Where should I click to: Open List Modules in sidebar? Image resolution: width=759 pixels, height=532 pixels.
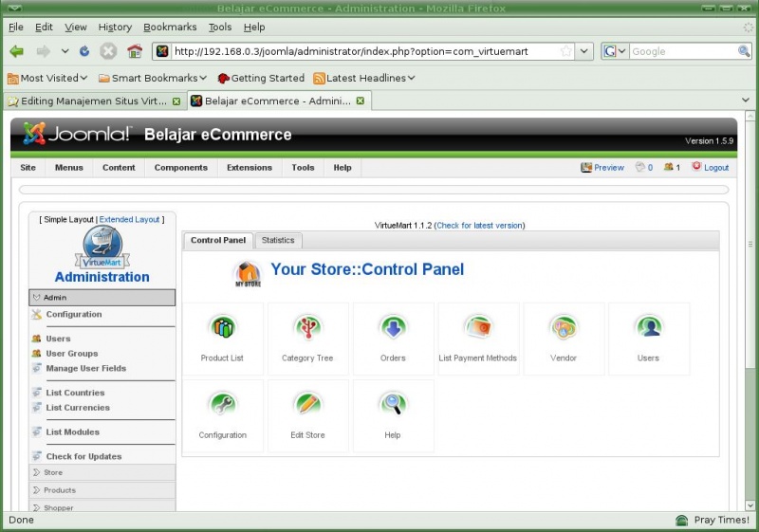[x=73, y=432]
